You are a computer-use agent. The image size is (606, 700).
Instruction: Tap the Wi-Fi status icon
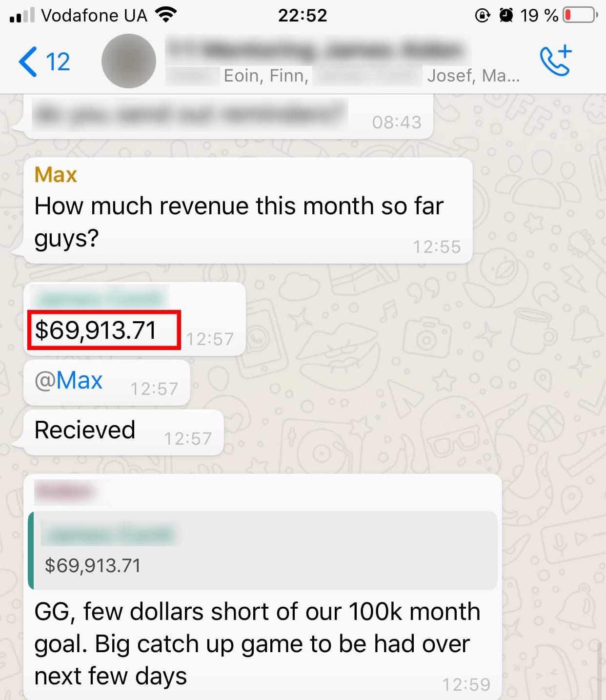point(166,15)
